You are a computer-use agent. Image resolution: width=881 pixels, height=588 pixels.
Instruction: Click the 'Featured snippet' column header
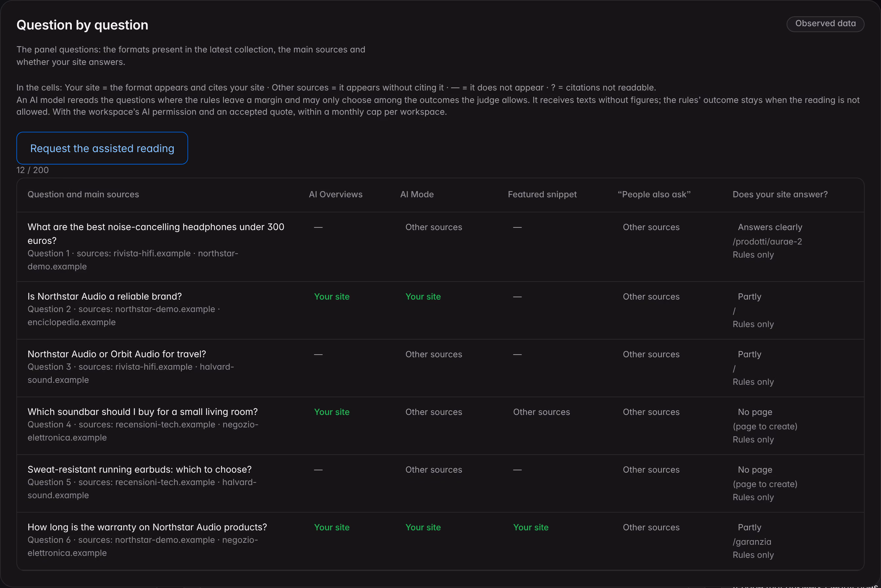coord(542,194)
